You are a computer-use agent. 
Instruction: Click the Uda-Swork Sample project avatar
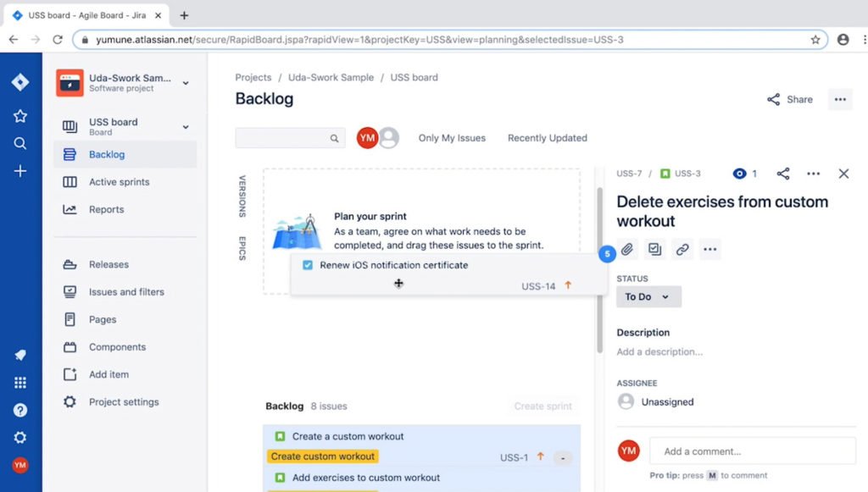[70, 83]
